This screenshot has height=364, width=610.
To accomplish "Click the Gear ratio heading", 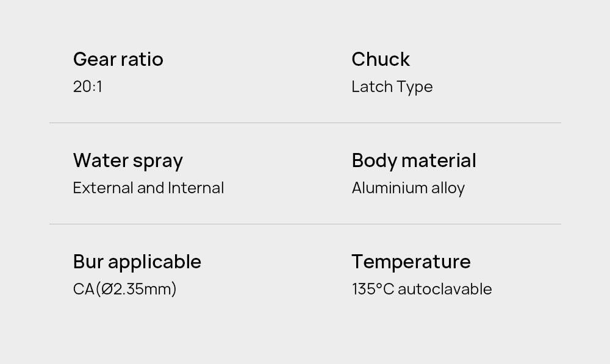I will point(118,59).
